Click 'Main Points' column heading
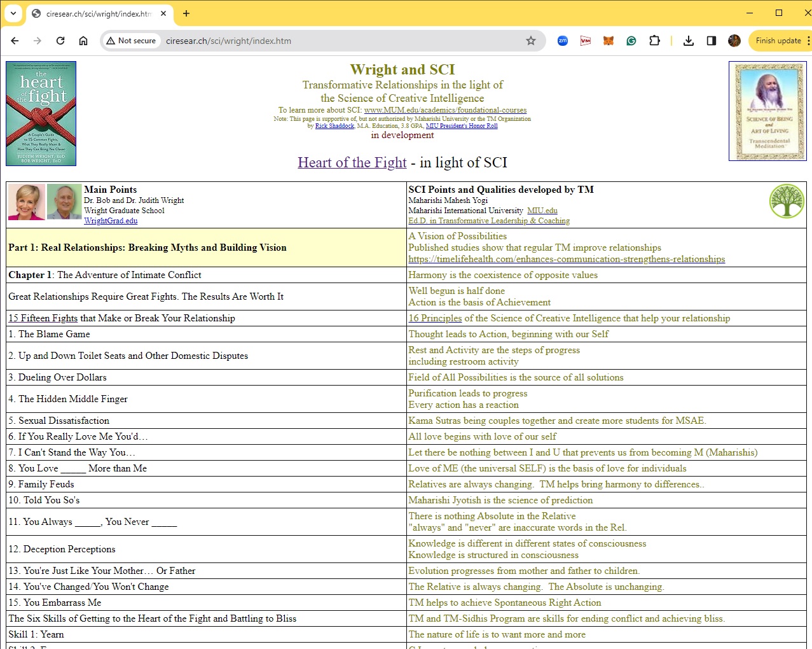Viewport: 812px width, 649px height. (x=110, y=190)
